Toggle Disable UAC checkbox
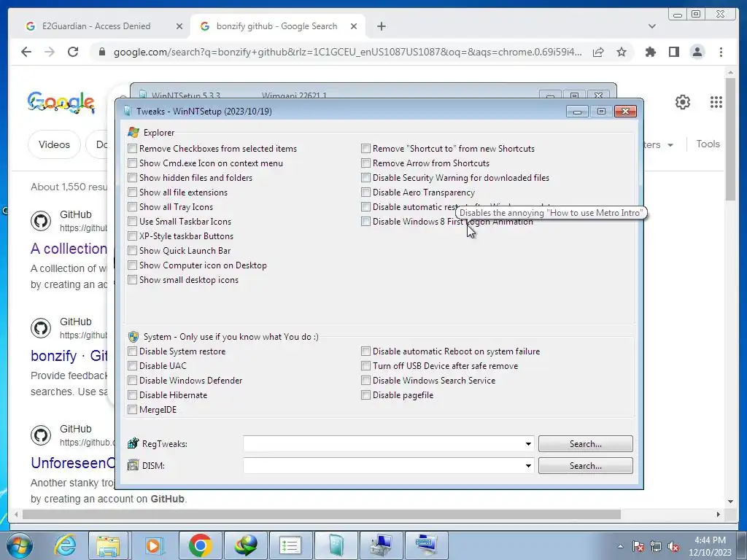Viewport: 747px width, 560px height. (x=133, y=366)
